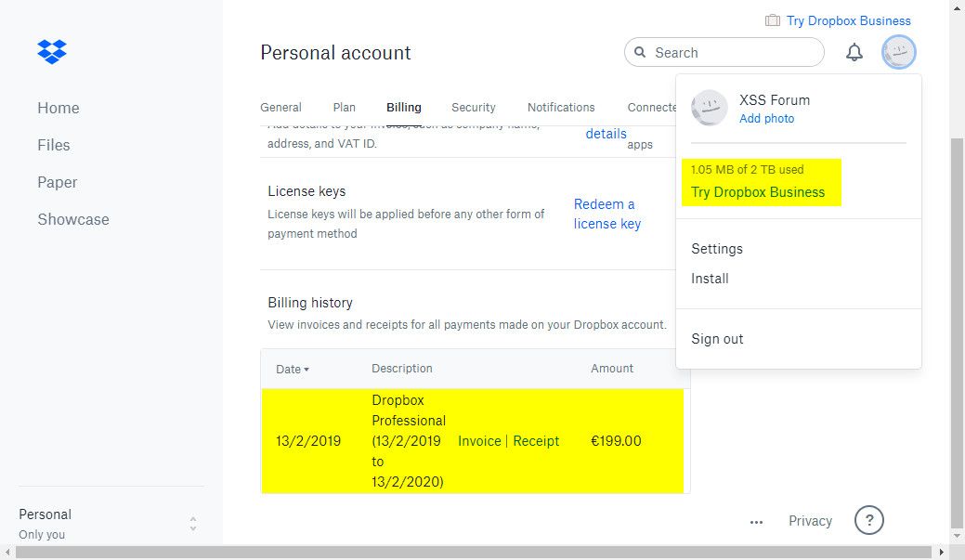Open the Plan tab
This screenshot has width=965, height=560.
coord(344,107)
